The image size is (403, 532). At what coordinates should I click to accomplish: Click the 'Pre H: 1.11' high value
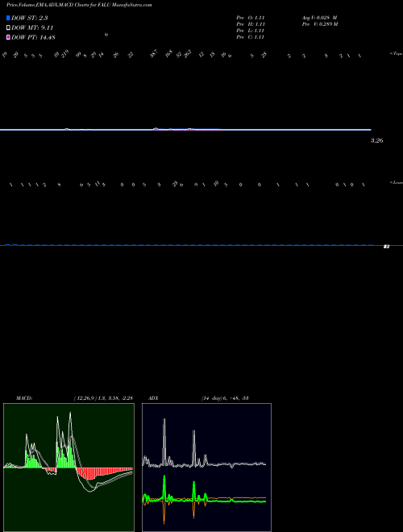(251, 24)
